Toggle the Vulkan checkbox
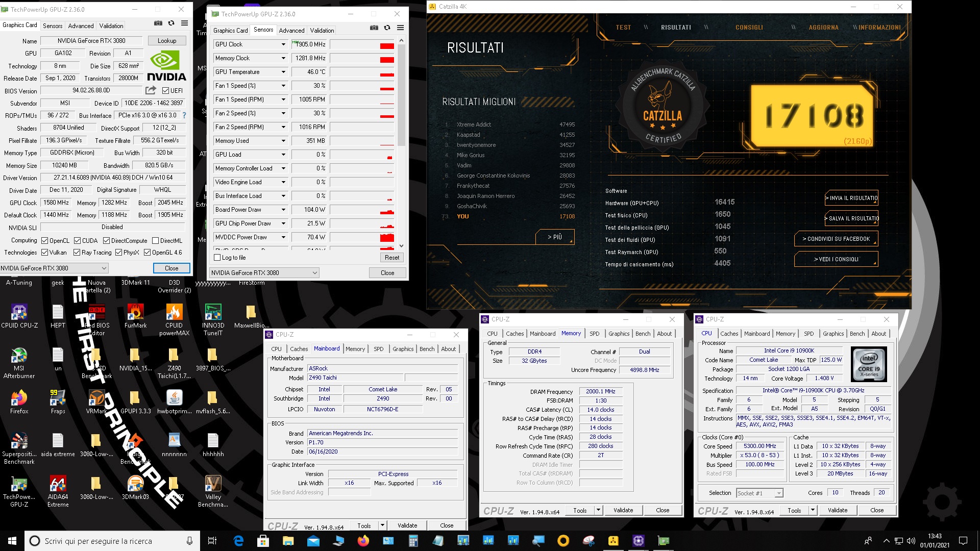Image resolution: width=980 pixels, height=551 pixels. pos(45,253)
